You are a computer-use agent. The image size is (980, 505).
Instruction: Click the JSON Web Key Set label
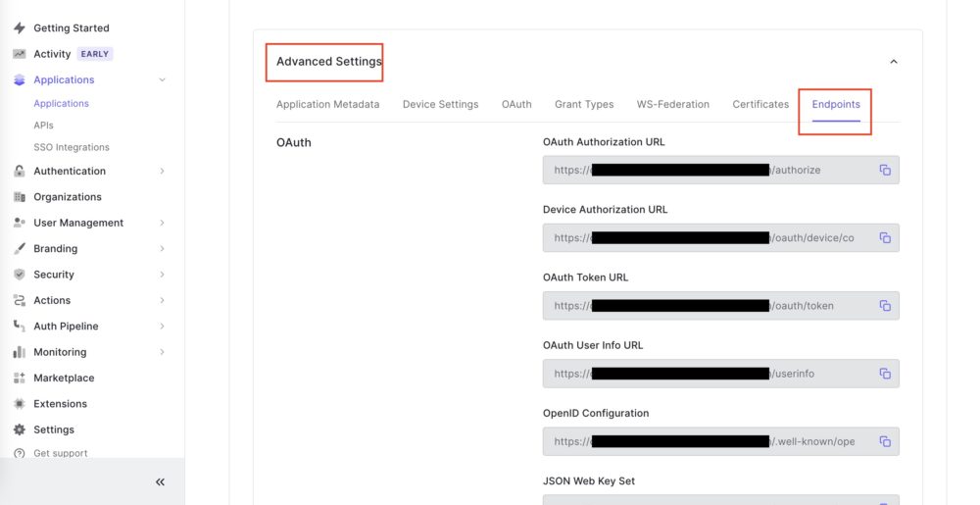[589, 481]
